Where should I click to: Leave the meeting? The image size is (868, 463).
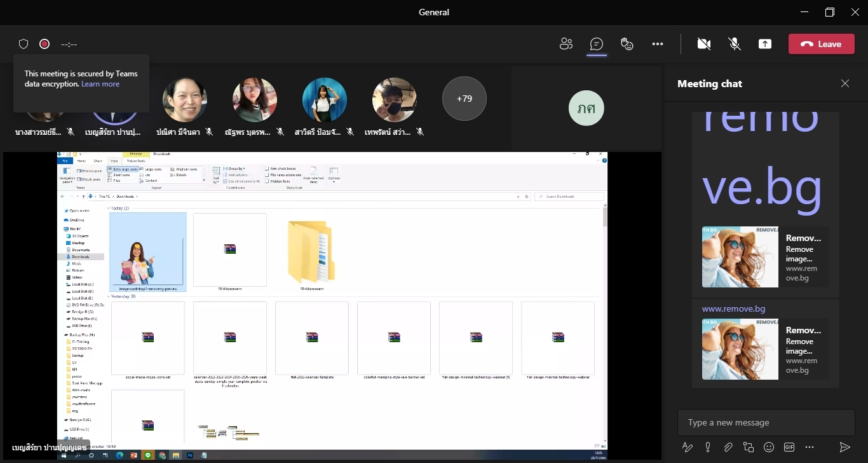pos(821,44)
